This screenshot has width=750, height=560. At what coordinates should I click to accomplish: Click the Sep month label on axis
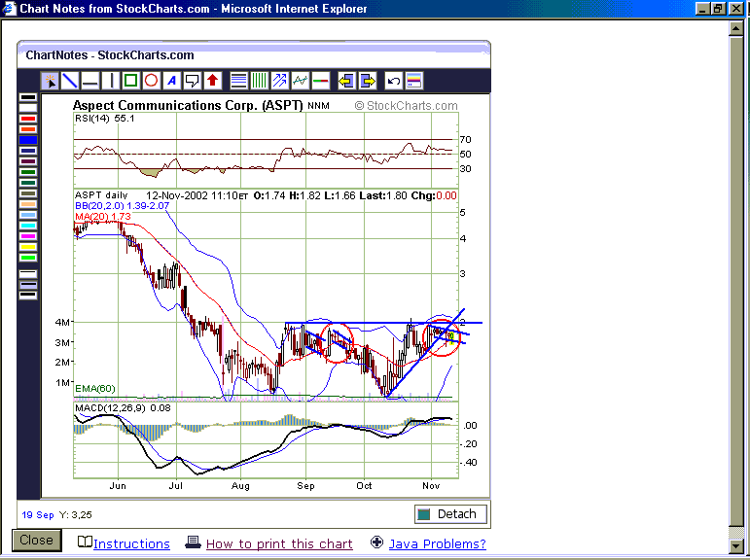point(305,486)
